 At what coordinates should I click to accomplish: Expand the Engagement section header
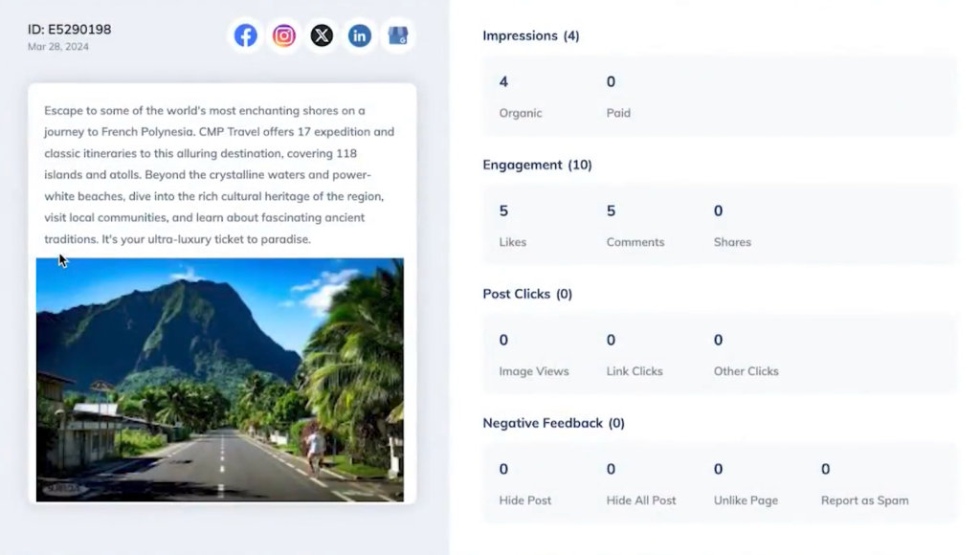point(537,165)
